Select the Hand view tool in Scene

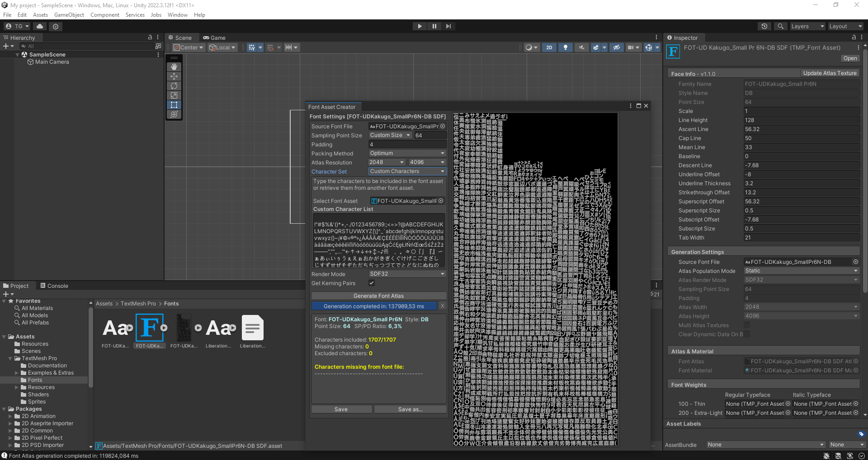click(x=174, y=67)
